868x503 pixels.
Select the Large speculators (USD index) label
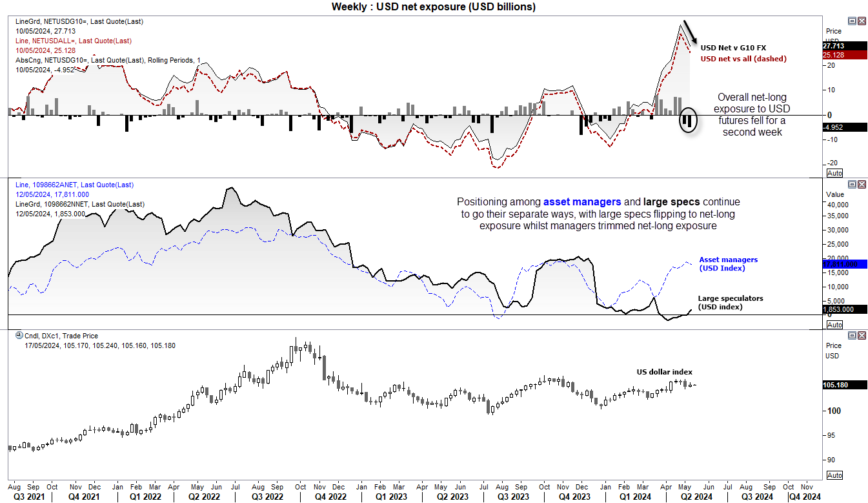pyautogui.click(x=731, y=302)
